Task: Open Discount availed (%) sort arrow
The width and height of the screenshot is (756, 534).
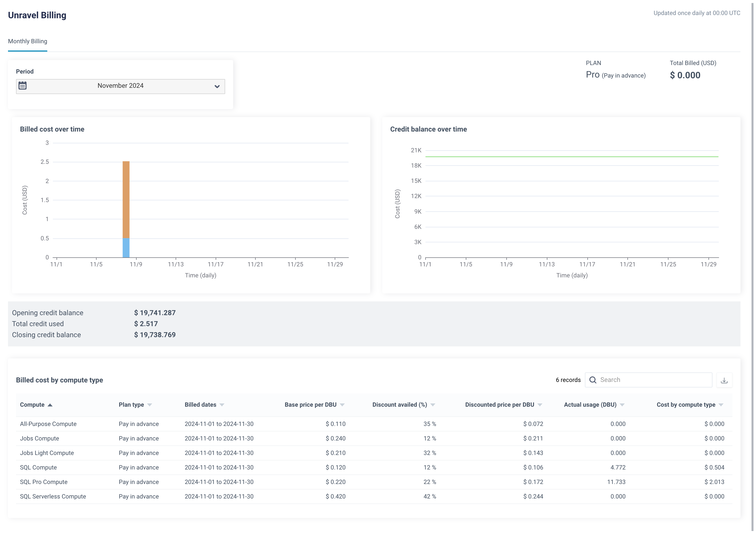Action: pos(433,405)
